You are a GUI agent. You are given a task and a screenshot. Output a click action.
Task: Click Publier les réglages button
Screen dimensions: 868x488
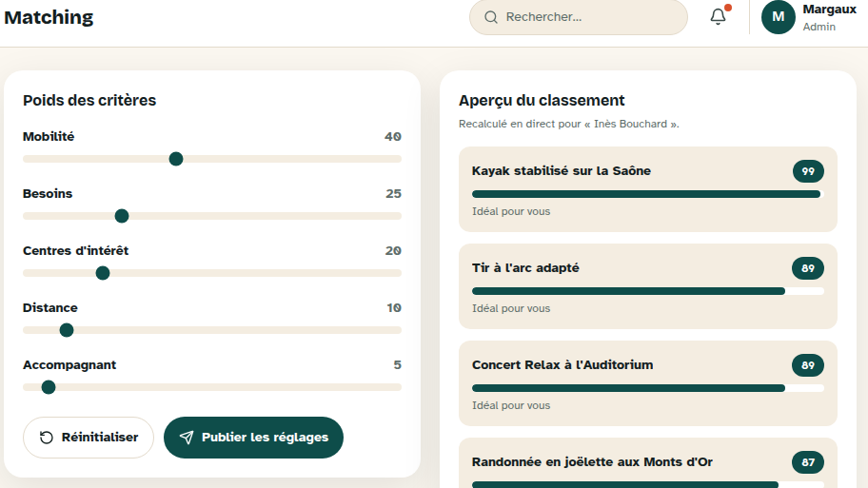(253, 437)
